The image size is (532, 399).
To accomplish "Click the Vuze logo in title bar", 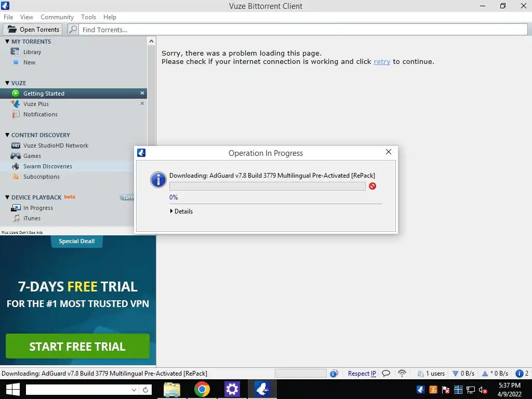I will tap(5, 5).
